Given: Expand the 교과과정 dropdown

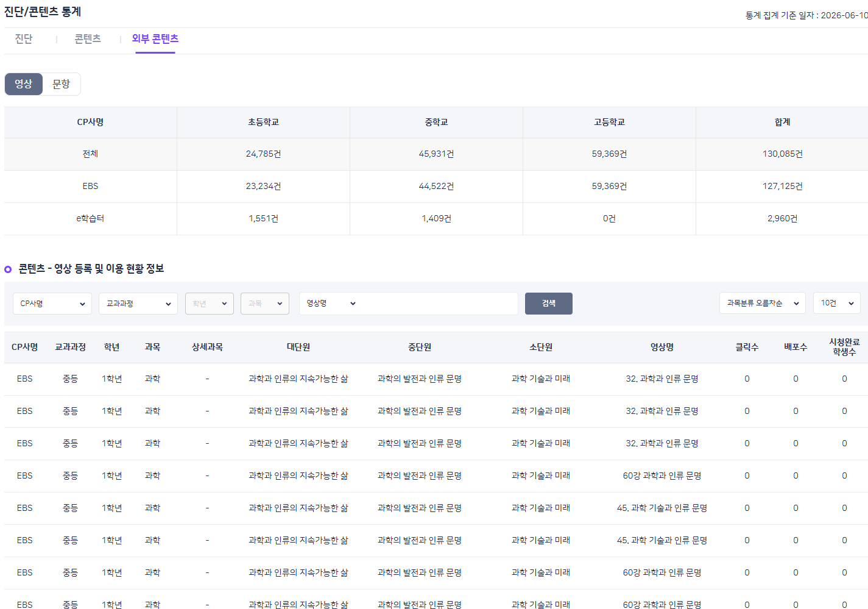Looking at the screenshot, I should [138, 304].
